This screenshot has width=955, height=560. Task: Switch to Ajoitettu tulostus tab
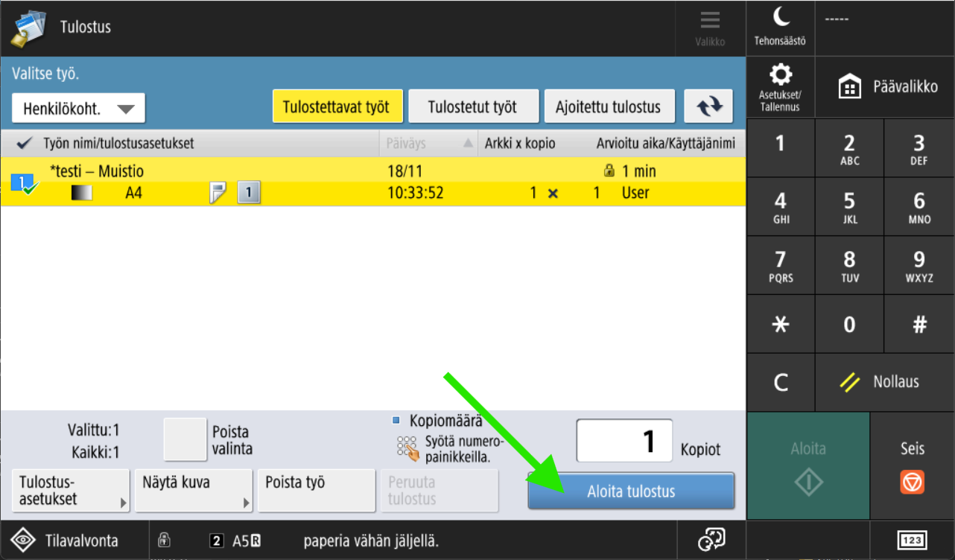(x=609, y=106)
